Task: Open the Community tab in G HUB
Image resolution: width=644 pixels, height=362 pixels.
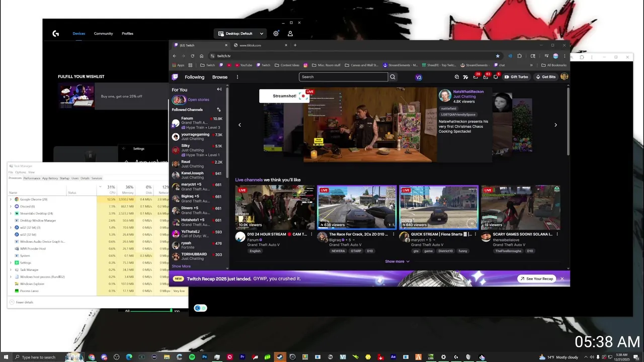Action: [103, 34]
